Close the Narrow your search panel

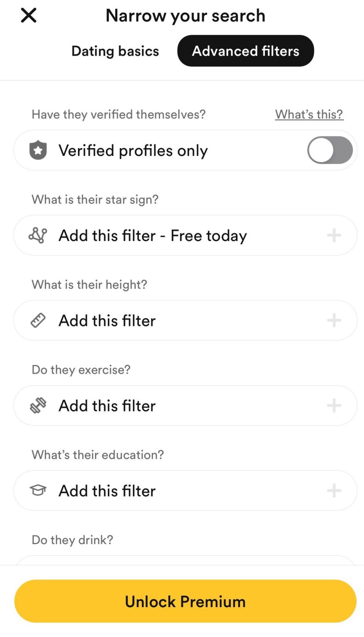coord(28,15)
